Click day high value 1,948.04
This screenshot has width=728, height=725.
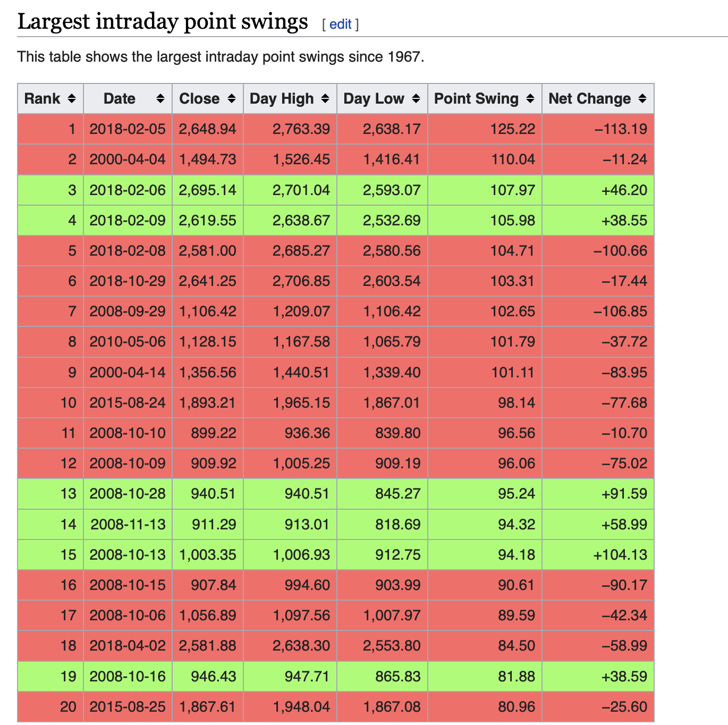click(301, 707)
